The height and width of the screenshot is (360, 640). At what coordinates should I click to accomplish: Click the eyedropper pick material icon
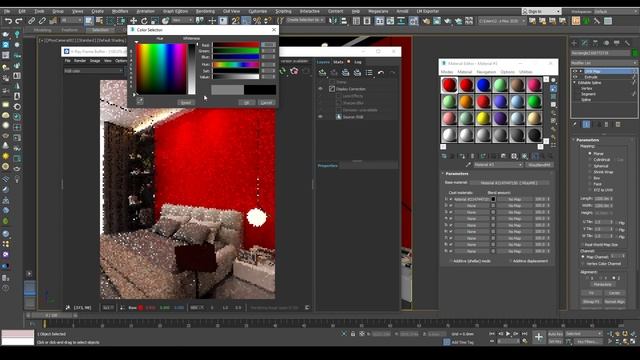click(468, 165)
